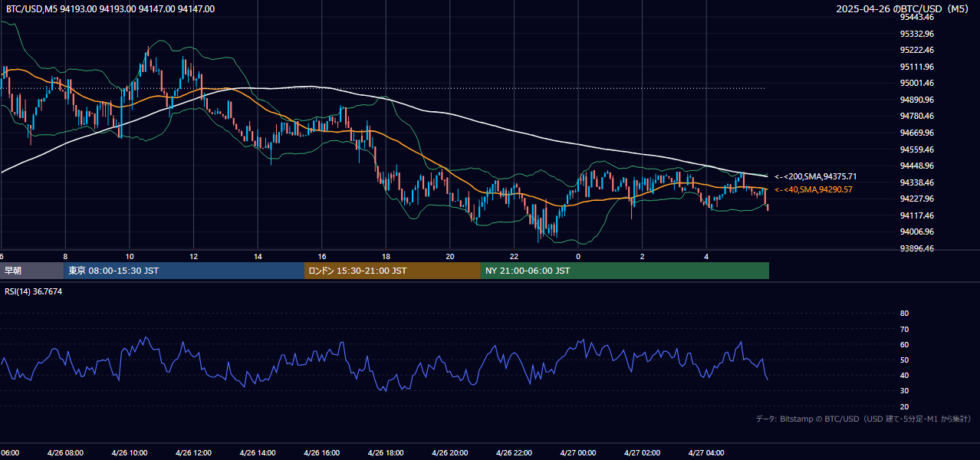Select the 早朝 session bar
This screenshot has height=460, width=980.
click(x=32, y=271)
